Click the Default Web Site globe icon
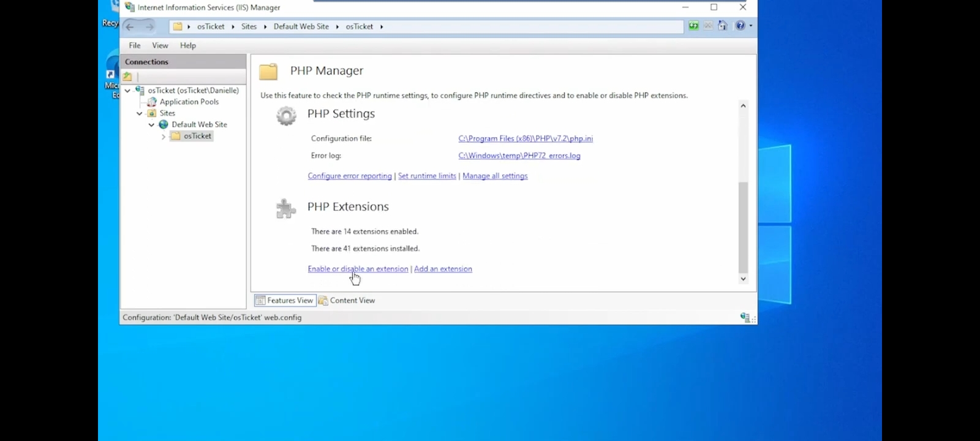 point(164,124)
